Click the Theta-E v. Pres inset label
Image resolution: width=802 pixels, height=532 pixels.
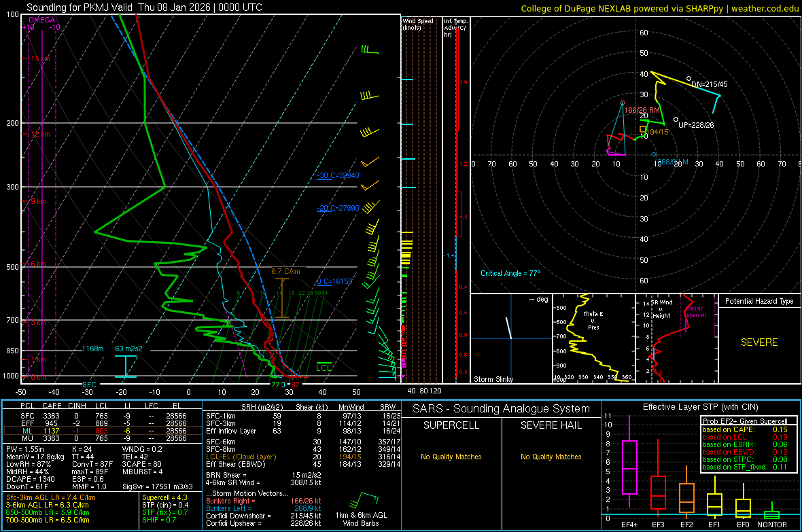[593, 320]
